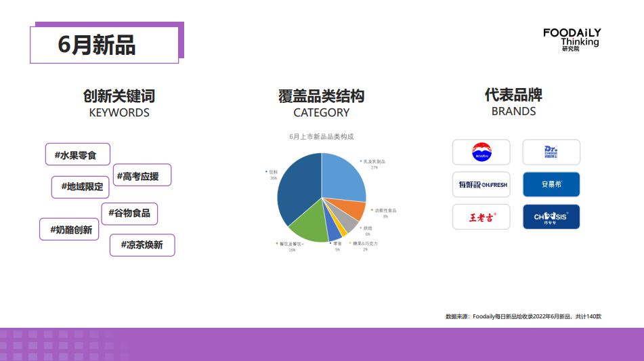Click the 覆盖品类结构 heading
Image resolution: width=644 pixels, height=361 pixels.
point(322,96)
